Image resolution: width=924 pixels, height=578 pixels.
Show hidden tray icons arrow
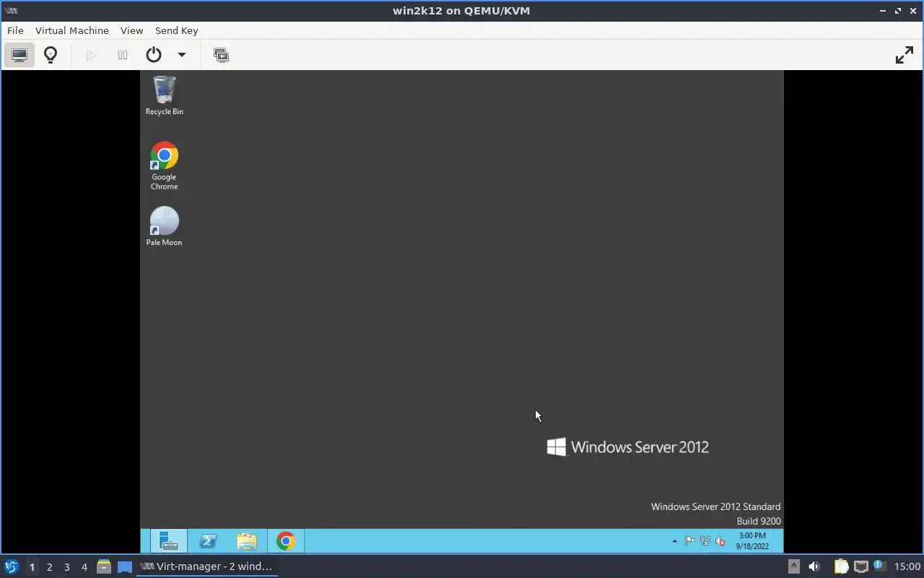click(x=675, y=541)
